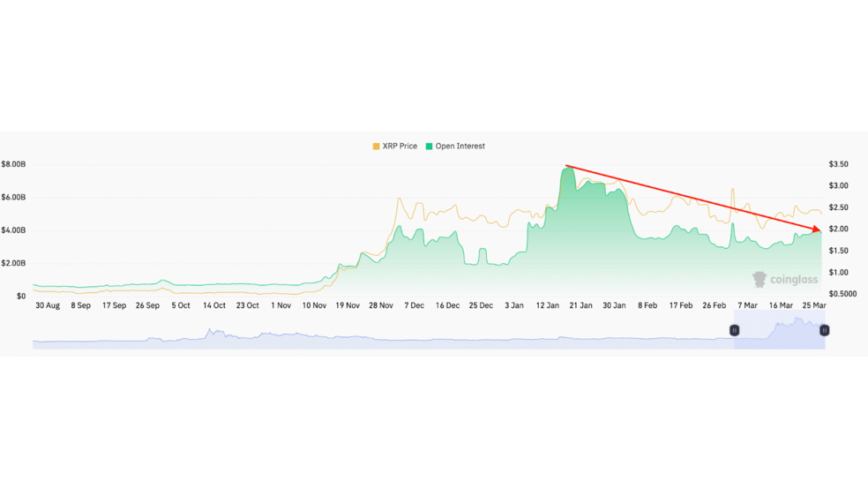868x489 pixels.
Task: Grab the right range slider handle
Action: 824,330
